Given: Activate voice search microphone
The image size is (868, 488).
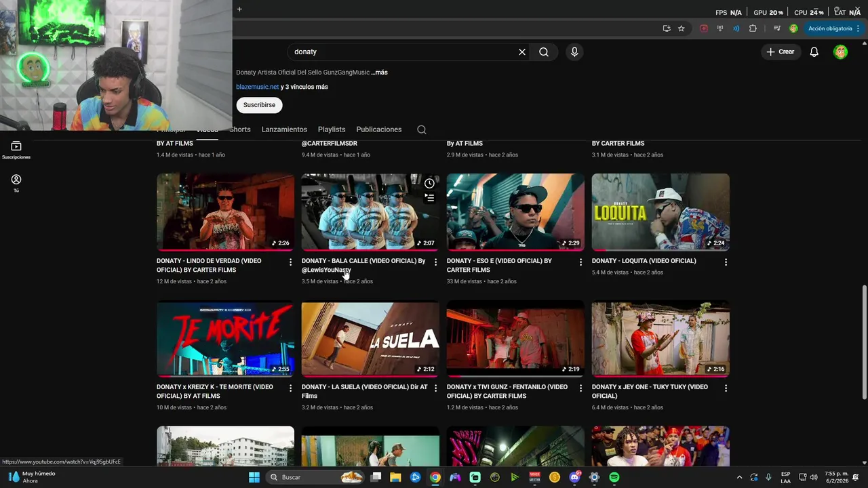Looking at the screenshot, I should pos(574,52).
